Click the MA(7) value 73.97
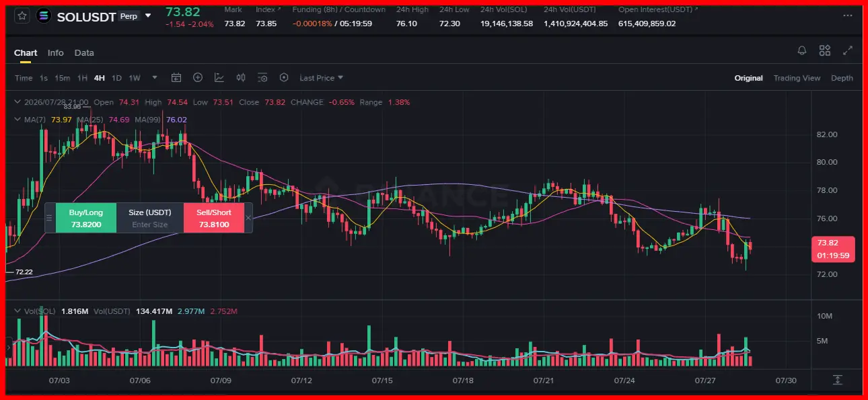The width and height of the screenshot is (868, 400). [61, 119]
